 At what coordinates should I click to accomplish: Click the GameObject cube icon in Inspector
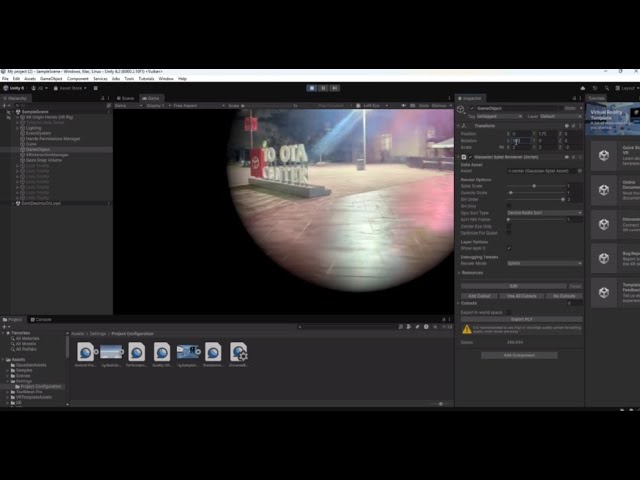[x=461, y=109]
